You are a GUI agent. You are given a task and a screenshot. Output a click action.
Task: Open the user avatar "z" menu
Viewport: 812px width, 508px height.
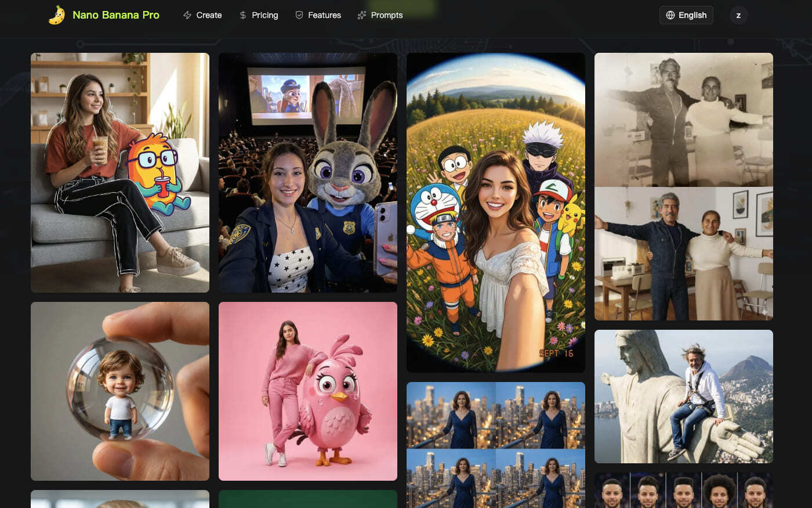click(738, 15)
